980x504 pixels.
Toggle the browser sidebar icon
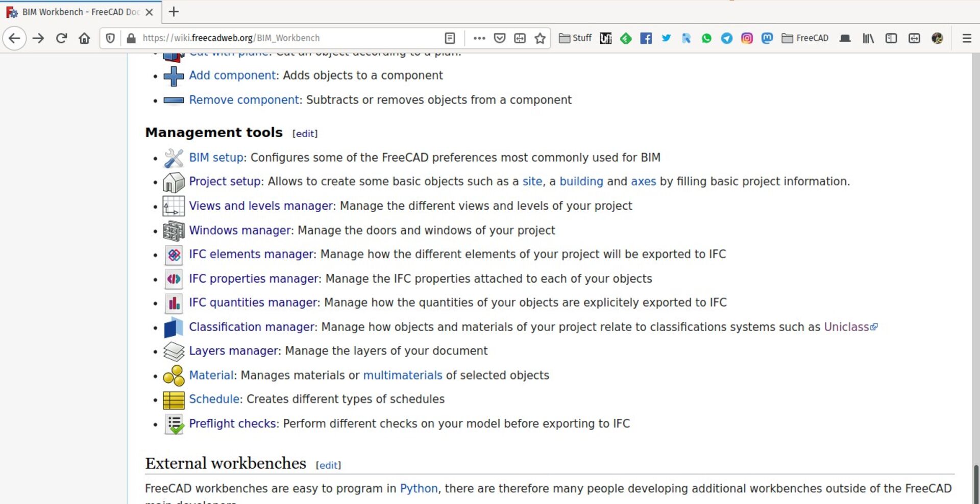pyautogui.click(x=891, y=38)
